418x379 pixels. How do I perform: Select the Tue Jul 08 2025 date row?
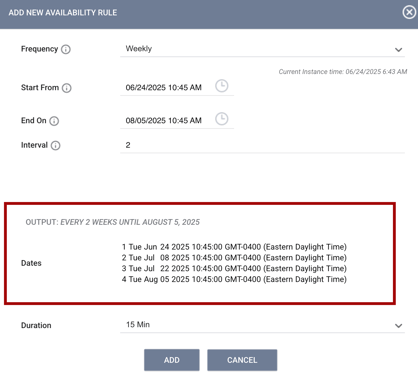[x=234, y=258]
